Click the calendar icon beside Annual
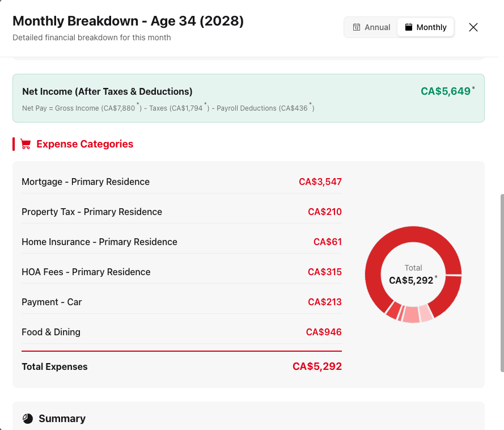 [357, 27]
